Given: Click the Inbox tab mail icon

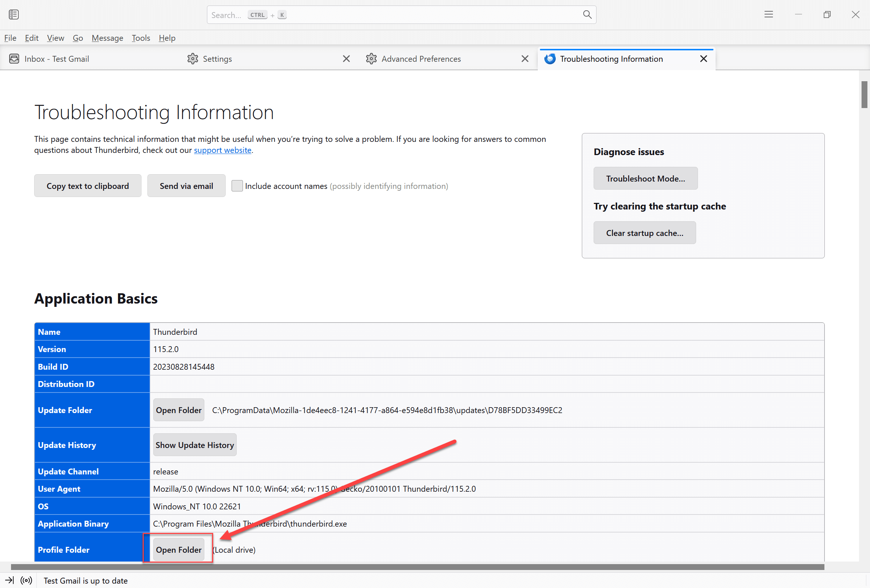Looking at the screenshot, I should pyautogui.click(x=14, y=59).
